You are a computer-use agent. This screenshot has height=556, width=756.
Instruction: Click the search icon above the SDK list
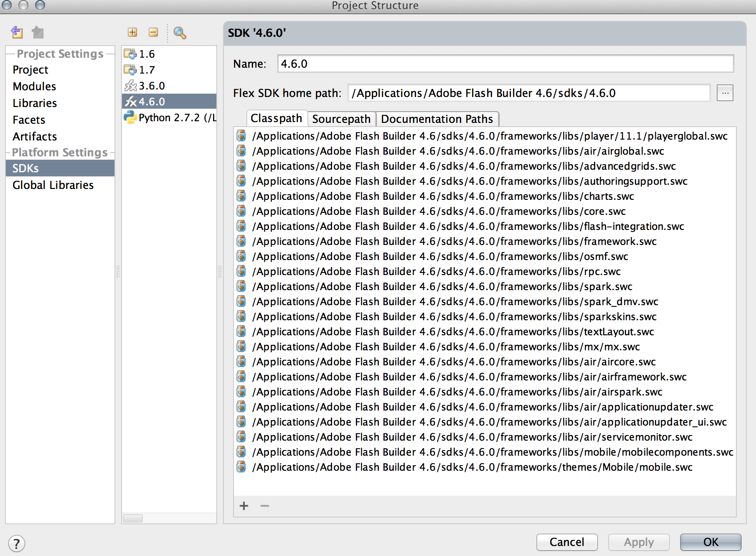pos(180,32)
